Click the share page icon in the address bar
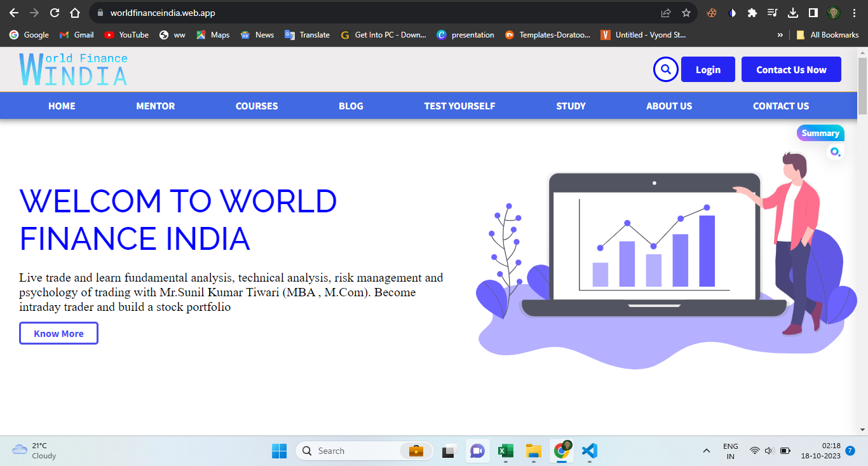Image resolution: width=868 pixels, height=466 pixels. 666,13
